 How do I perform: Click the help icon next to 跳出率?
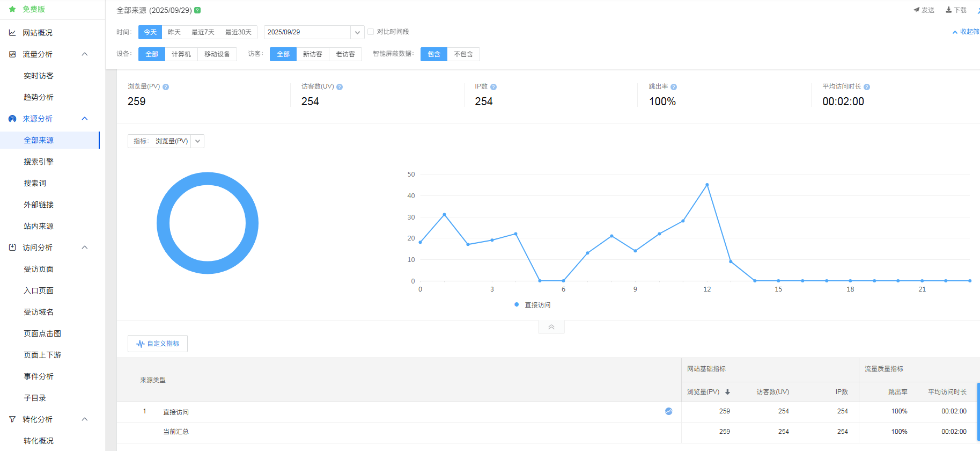tap(674, 87)
